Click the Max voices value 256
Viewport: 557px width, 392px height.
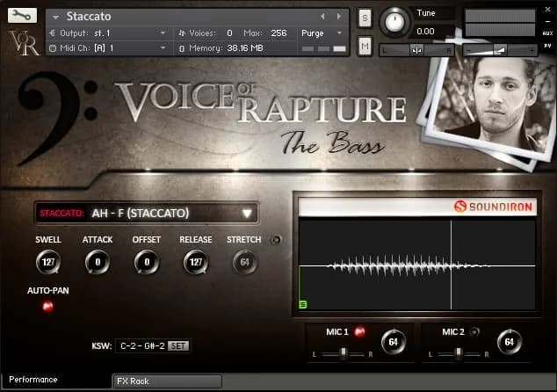[x=278, y=33]
